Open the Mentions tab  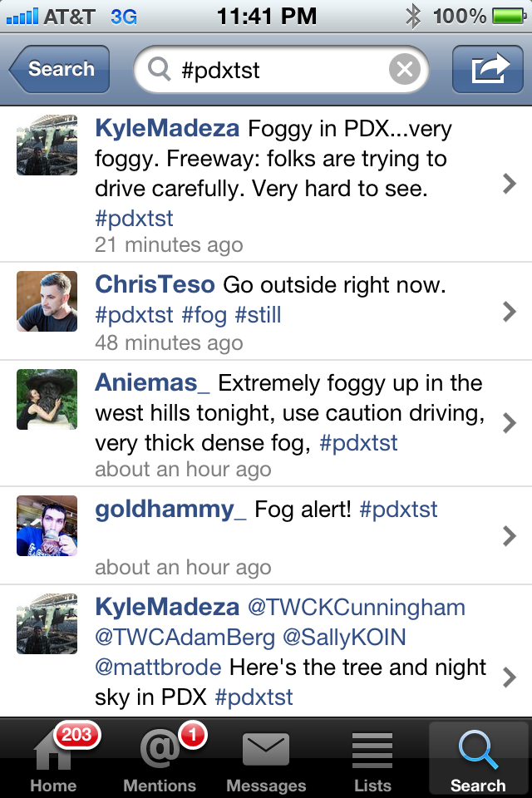click(x=160, y=756)
